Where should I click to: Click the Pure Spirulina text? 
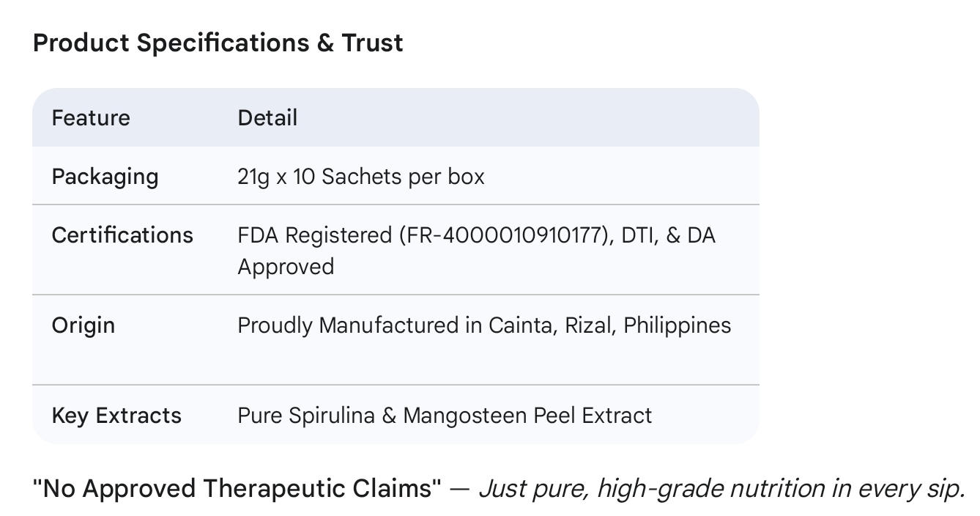click(x=306, y=416)
